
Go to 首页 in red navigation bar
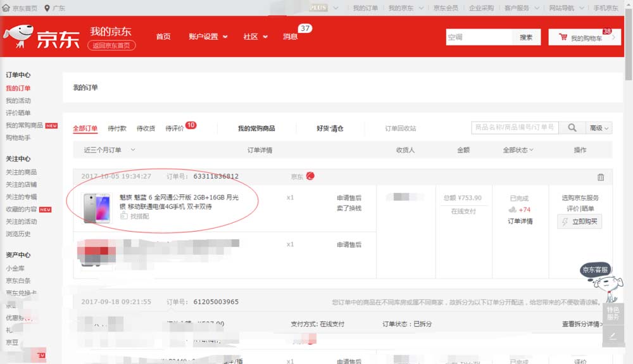163,37
